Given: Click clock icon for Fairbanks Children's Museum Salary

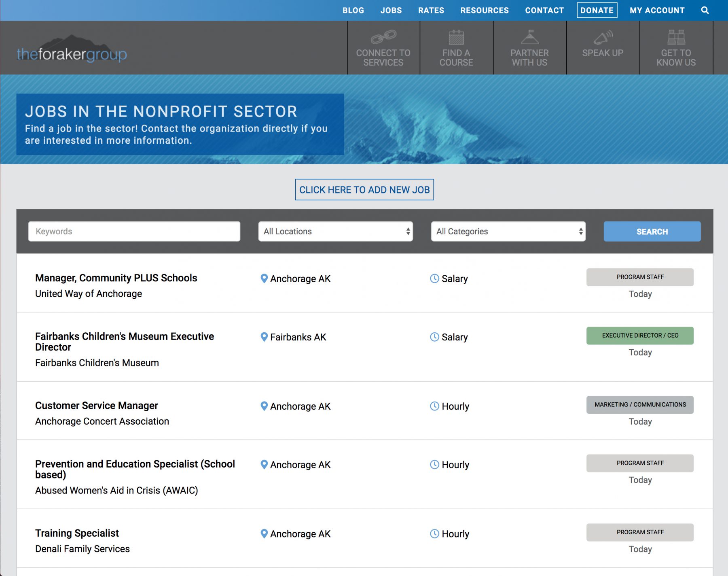Looking at the screenshot, I should 434,337.
